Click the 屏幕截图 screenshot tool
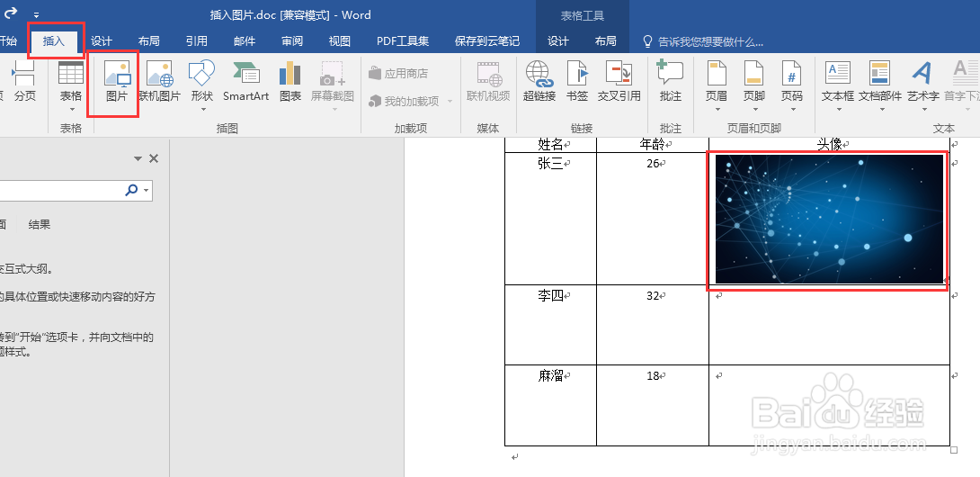980x477 pixels. tap(333, 85)
